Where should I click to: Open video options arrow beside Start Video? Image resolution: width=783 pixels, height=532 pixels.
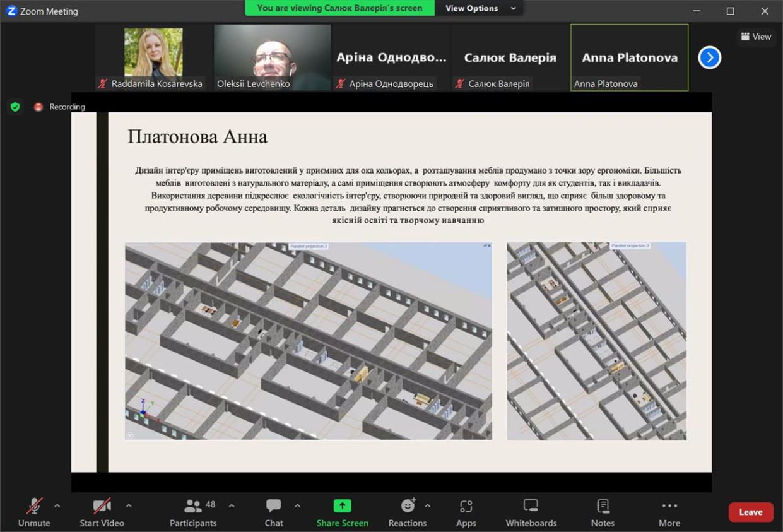[x=129, y=505]
